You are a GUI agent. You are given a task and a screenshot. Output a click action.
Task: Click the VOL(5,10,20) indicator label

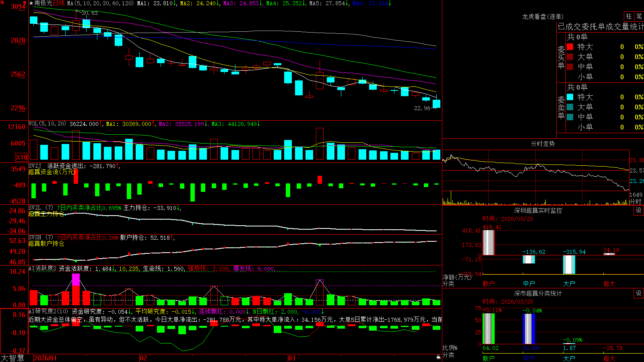pos(47,124)
